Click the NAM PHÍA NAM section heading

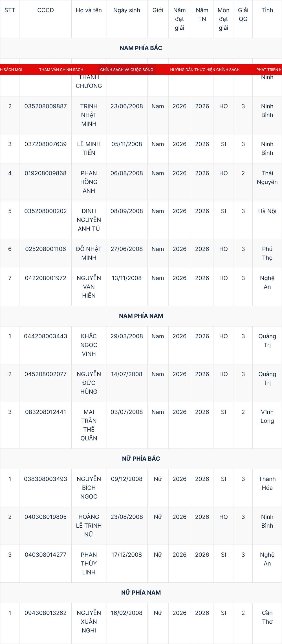click(x=141, y=316)
